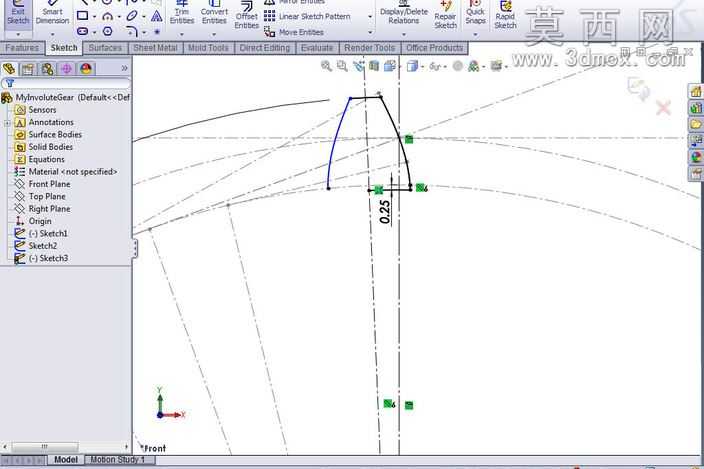704x469 pixels.
Task: Open the DimXpertManager tab
Action: (x=66, y=69)
